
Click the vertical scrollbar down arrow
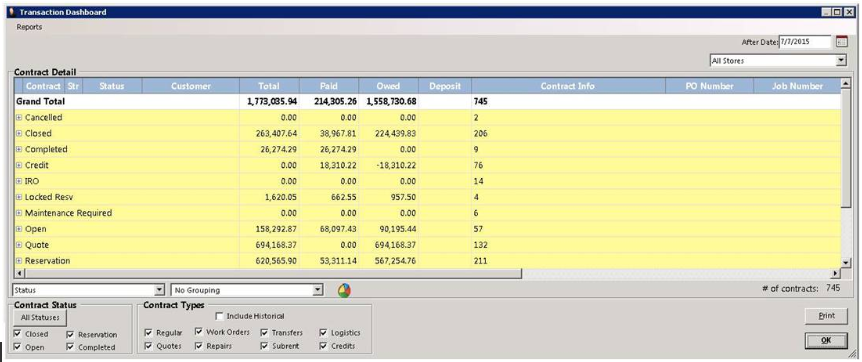(x=846, y=263)
